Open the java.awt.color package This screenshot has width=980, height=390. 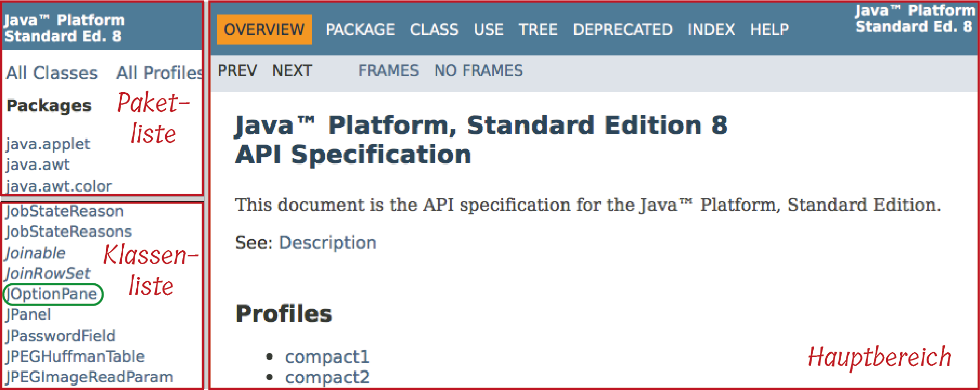[59, 186]
